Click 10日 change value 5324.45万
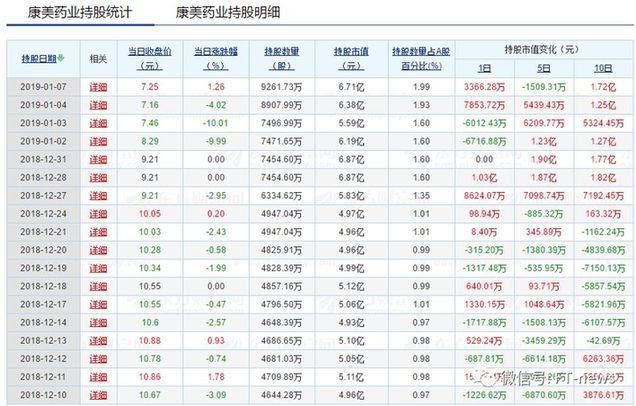The height and width of the screenshot is (406, 636). pyautogui.click(x=603, y=123)
